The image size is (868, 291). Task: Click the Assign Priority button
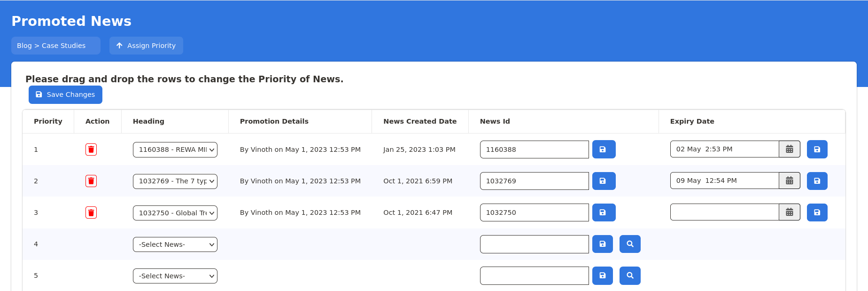click(146, 46)
